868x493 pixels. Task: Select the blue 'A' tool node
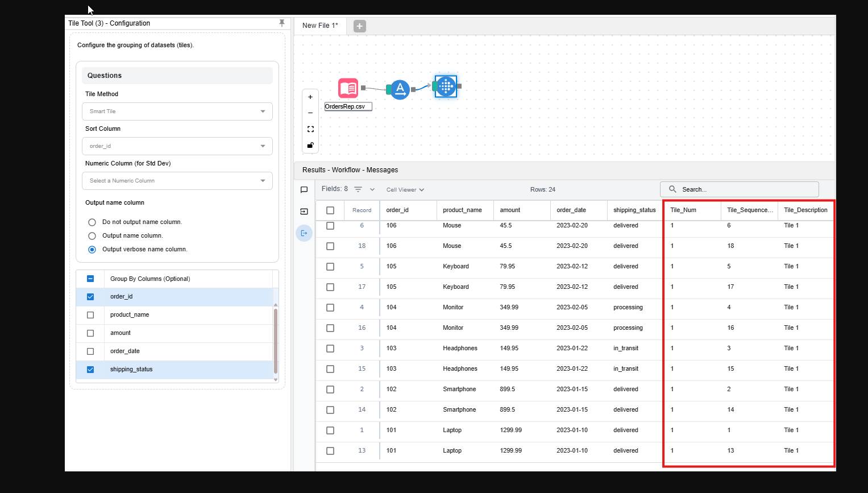click(x=400, y=89)
